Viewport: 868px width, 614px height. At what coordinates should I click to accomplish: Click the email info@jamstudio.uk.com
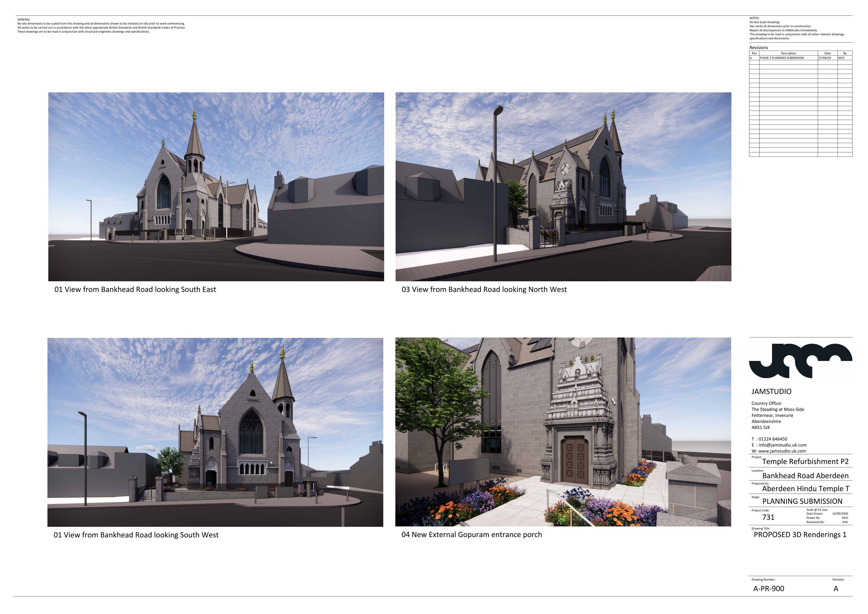(783, 445)
